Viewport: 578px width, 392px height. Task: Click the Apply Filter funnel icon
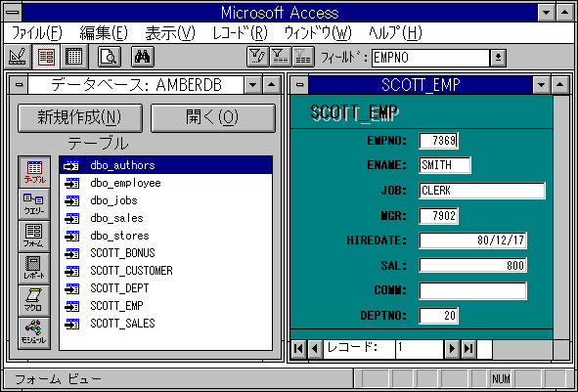coord(280,57)
